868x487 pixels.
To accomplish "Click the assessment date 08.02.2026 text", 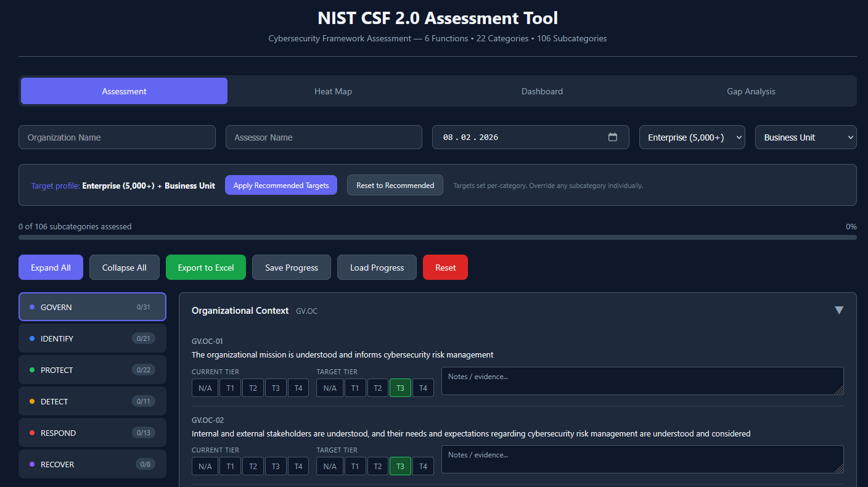I will (470, 137).
